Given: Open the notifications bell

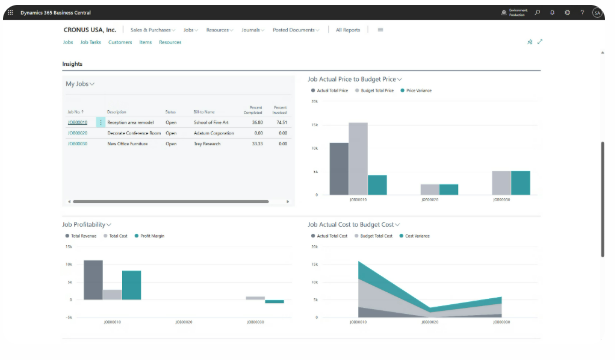Looking at the screenshot, I should [552, 13].
